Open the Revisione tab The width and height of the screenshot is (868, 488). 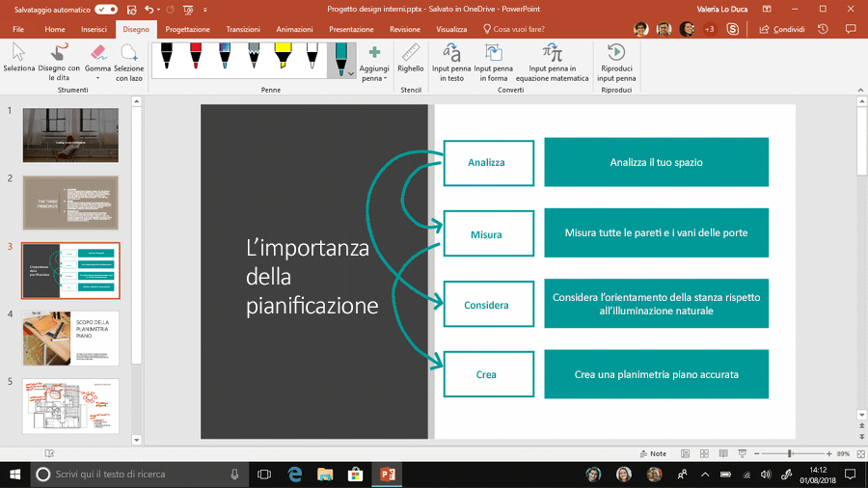click(x=405, y=29)
